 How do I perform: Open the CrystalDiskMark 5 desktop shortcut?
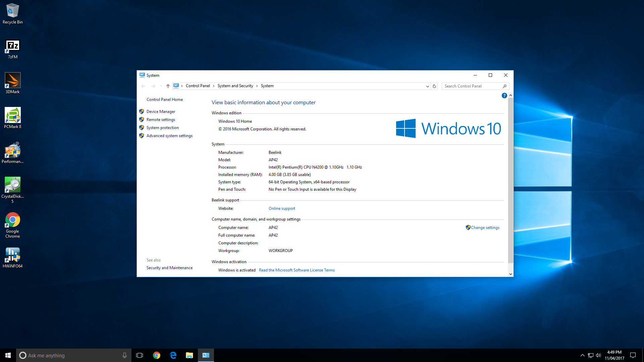tap(12, 190)
